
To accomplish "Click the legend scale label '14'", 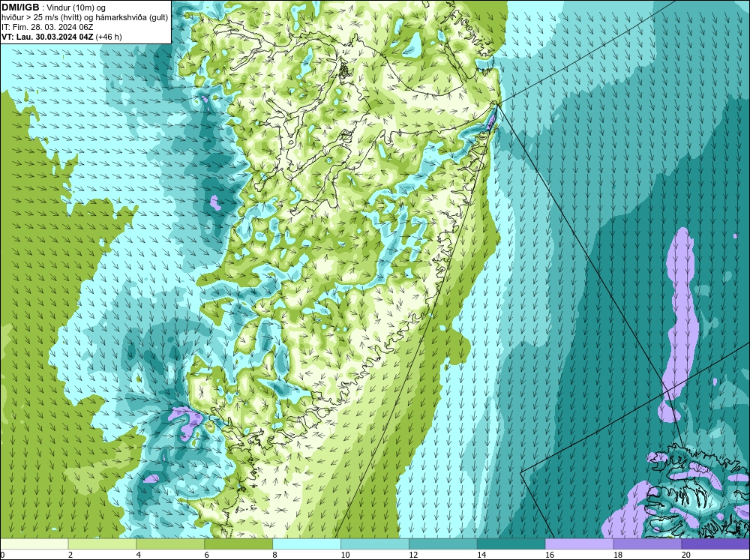I will click(x=481, y=555).
